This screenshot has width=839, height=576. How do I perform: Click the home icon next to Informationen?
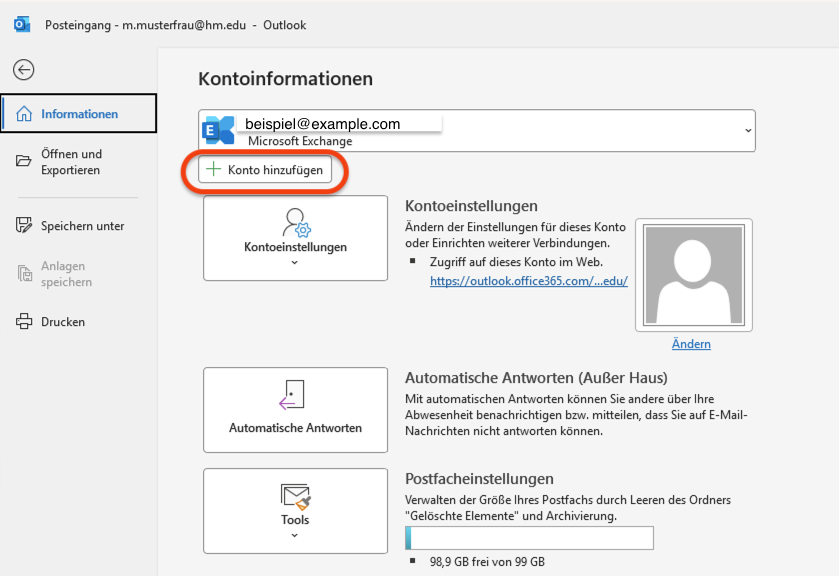(24, 113)
